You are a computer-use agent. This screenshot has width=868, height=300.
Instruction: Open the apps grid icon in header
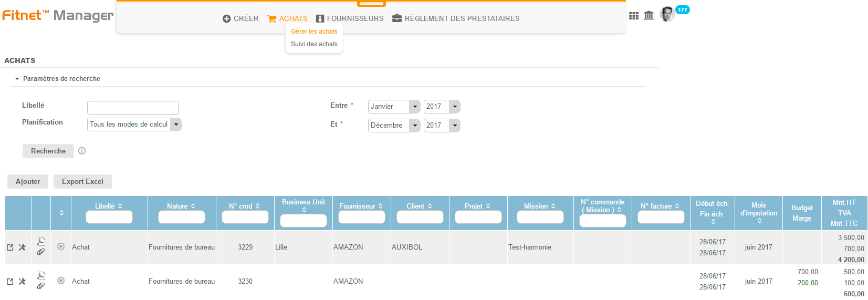[x=634, y=16]
